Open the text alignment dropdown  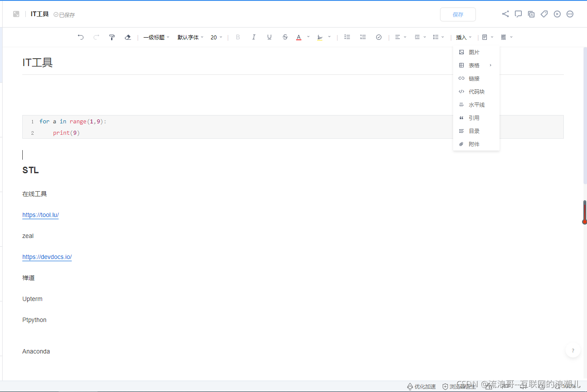(401, 37)
